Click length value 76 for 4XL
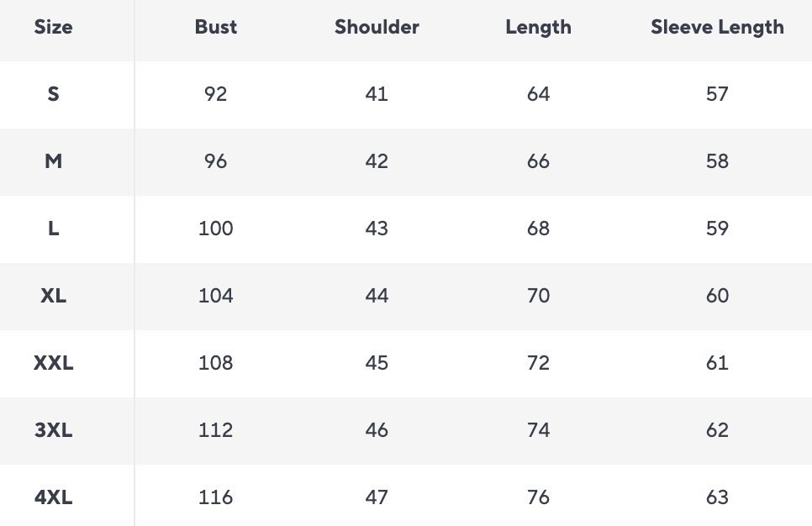812x526 pixels. [x=538, y=497]
